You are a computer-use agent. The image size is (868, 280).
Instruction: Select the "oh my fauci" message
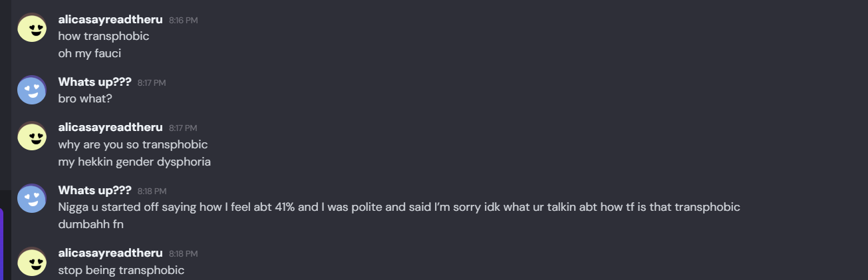point(89,53)
